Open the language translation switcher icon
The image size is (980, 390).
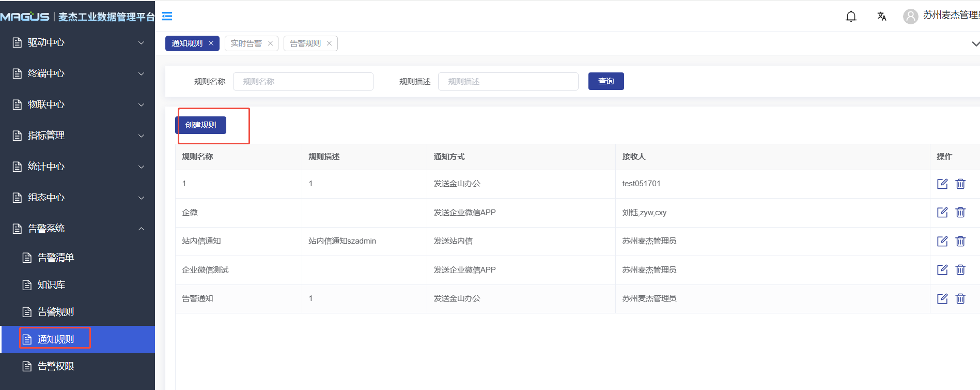tap(881, 17)
